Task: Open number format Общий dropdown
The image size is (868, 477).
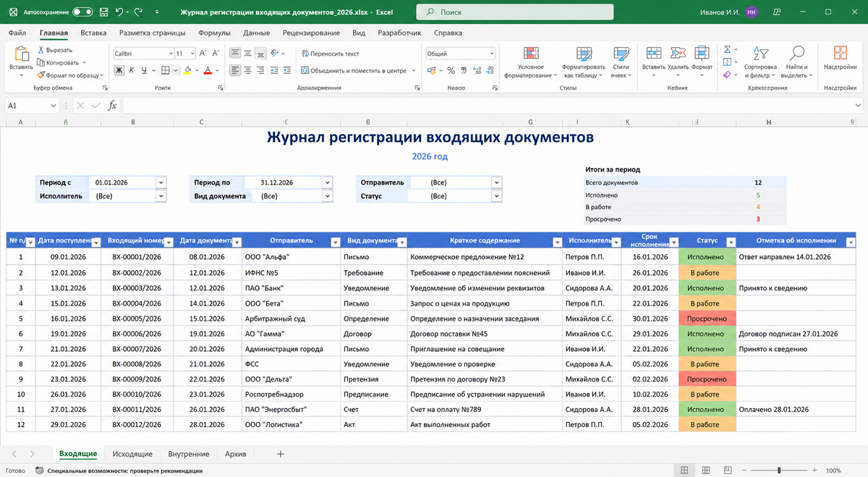Action: pyautogui.click(x=491, y=54)
